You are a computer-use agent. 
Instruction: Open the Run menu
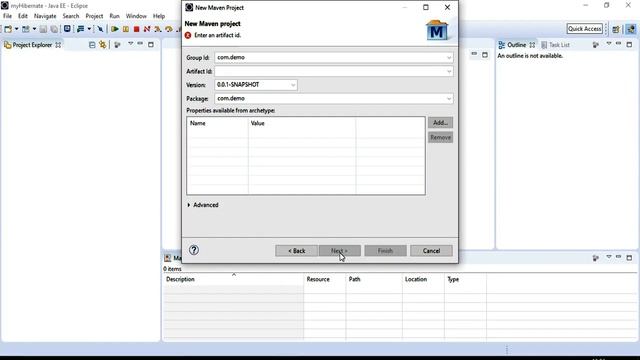[x=114, y=16]
